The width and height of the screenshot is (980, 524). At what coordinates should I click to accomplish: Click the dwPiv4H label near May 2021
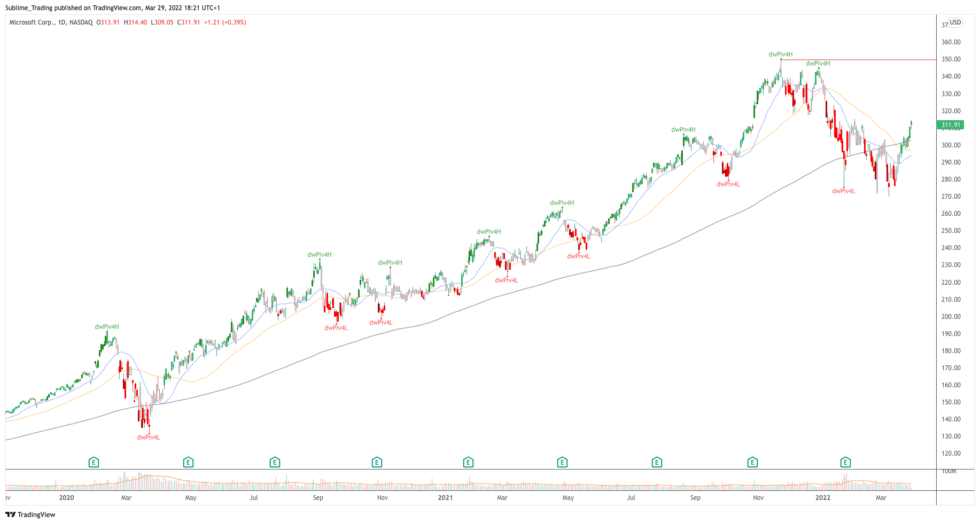pyautogui.click(x=562, y=203)
